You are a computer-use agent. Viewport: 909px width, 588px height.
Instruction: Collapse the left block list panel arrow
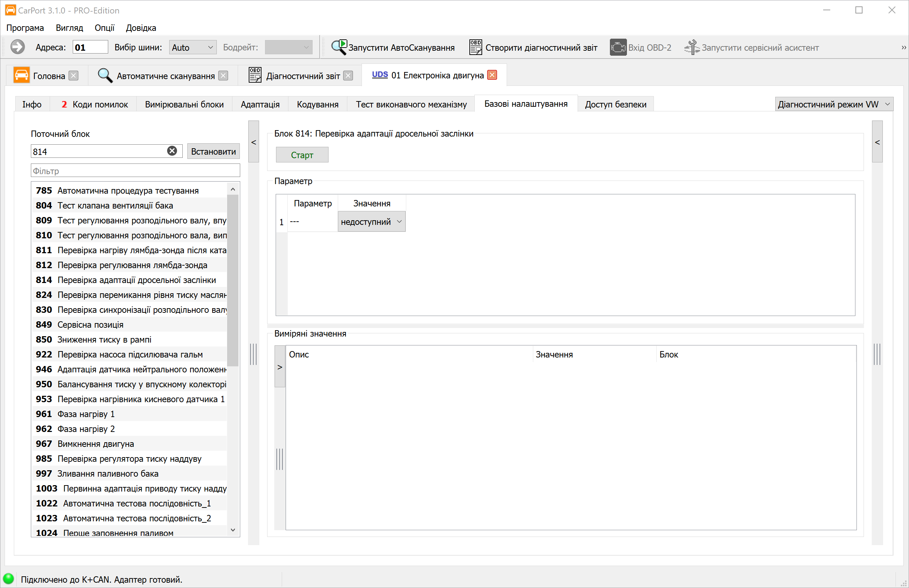[254, 142]
